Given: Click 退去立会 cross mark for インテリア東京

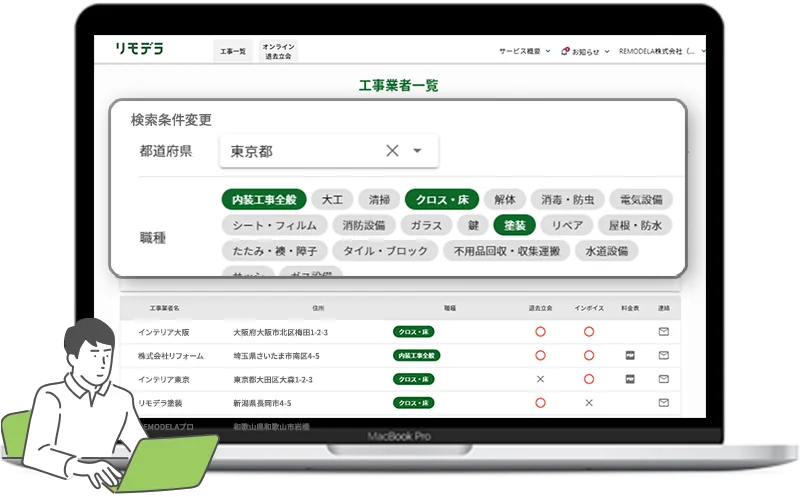Looking at the screenshot, I should point(540,379).
